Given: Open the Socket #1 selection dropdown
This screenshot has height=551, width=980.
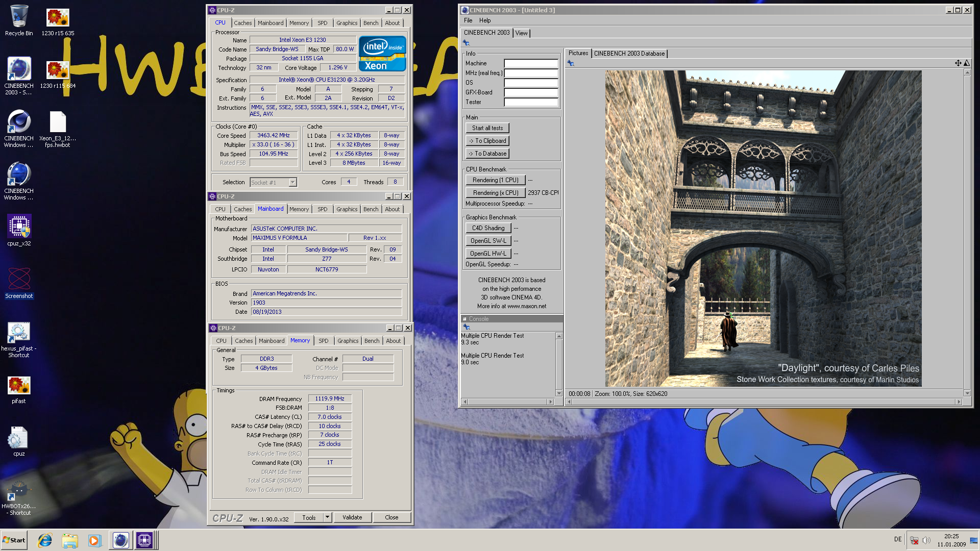Looking at the screenshot, I should click(292, 183).
